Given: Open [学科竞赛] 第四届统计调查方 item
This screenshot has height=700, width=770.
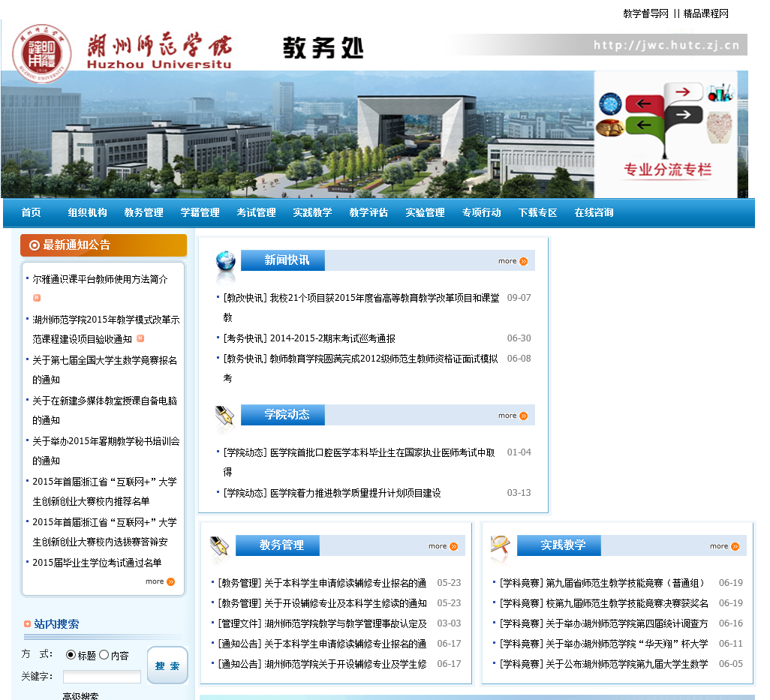Looking at the screenshot, I should click(604, 623).
